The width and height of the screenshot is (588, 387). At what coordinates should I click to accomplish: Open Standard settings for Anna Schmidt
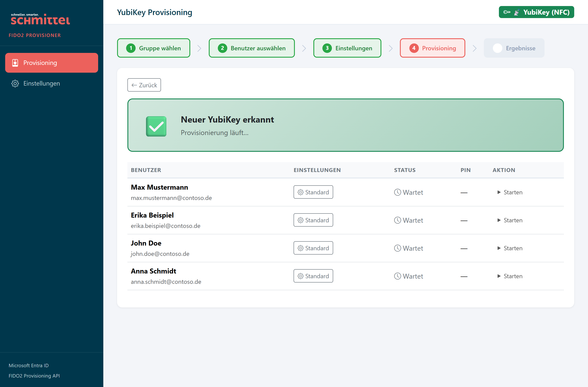tap(313, 276)
